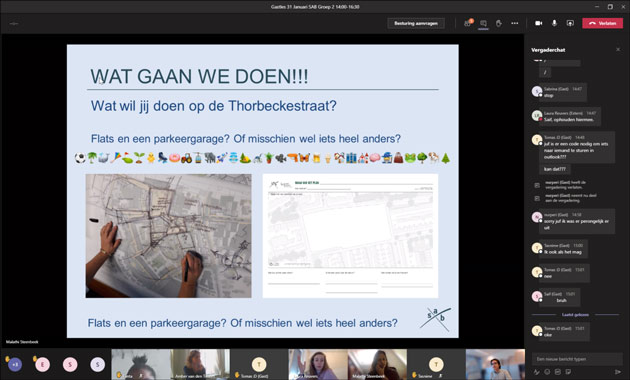Open the text formatting options in chat
Screen dimensions: 630x380
pos(537,372)
